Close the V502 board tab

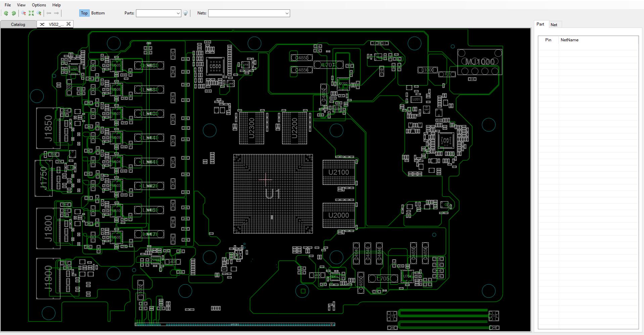coord(68,24)
